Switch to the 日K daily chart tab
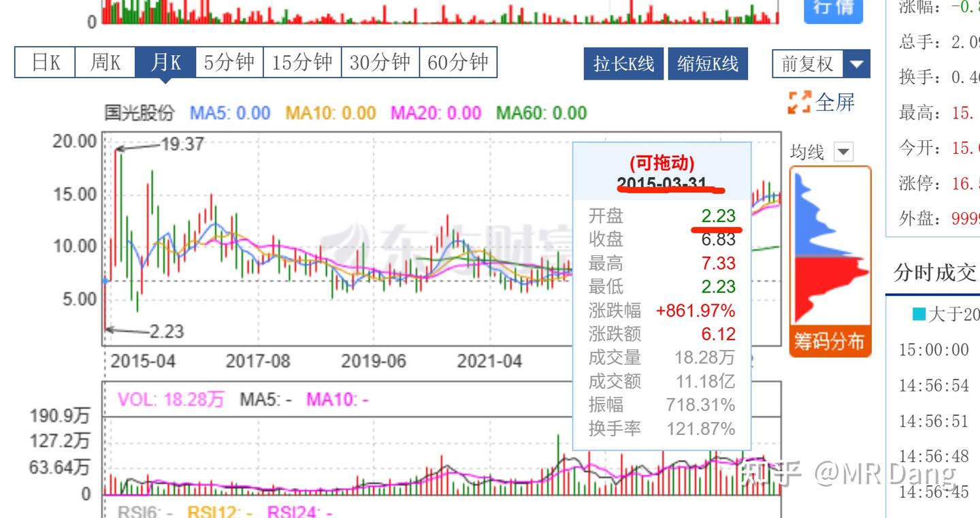 tap(45, 63)
